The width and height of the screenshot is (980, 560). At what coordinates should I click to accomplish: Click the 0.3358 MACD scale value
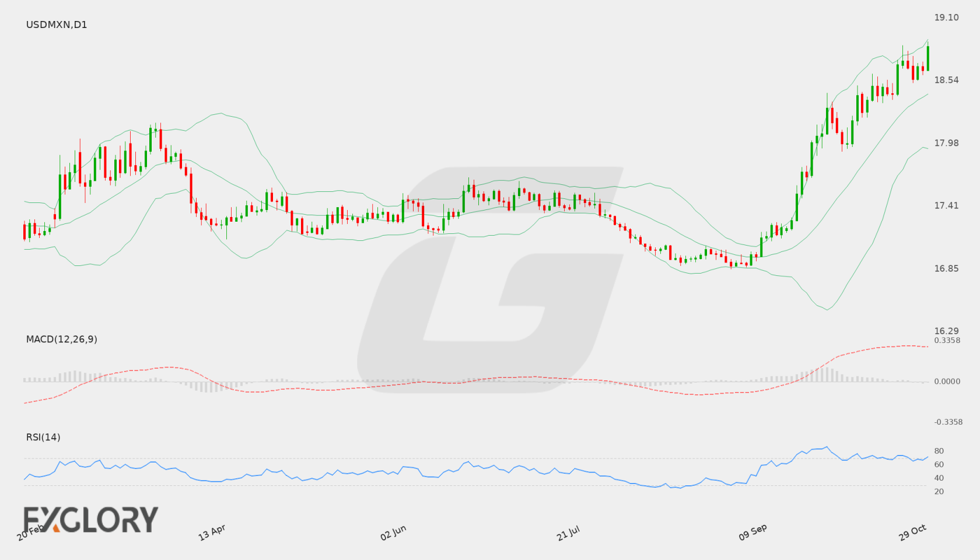click(x=947, y=340)
